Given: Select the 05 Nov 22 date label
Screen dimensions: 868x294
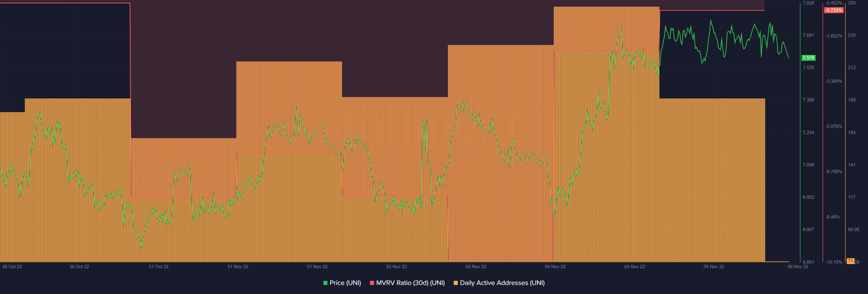Looking at the screenshot, I should coord(714,267).
